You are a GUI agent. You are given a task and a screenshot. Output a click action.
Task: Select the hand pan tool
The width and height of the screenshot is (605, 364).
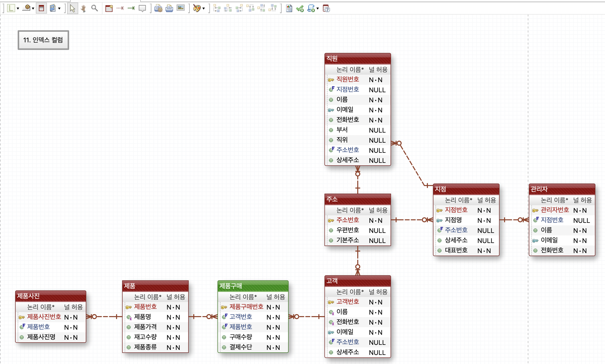coord(84,9)
